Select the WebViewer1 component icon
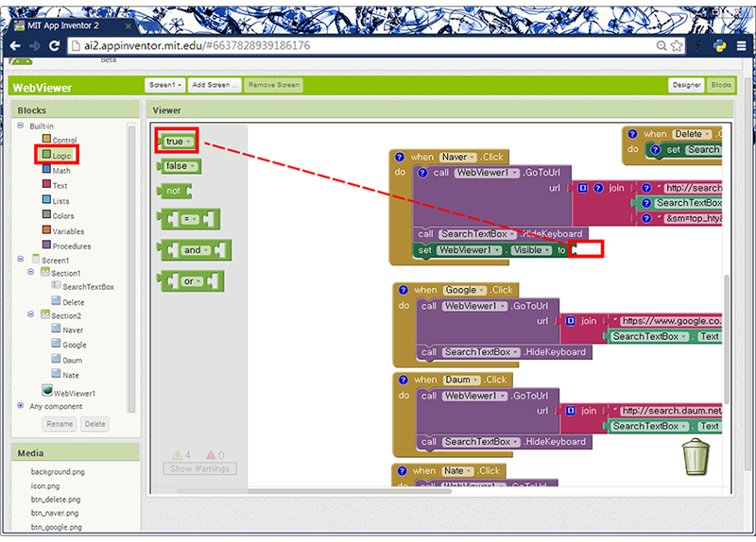Screen dimensions: 756x542 (47, 390)
